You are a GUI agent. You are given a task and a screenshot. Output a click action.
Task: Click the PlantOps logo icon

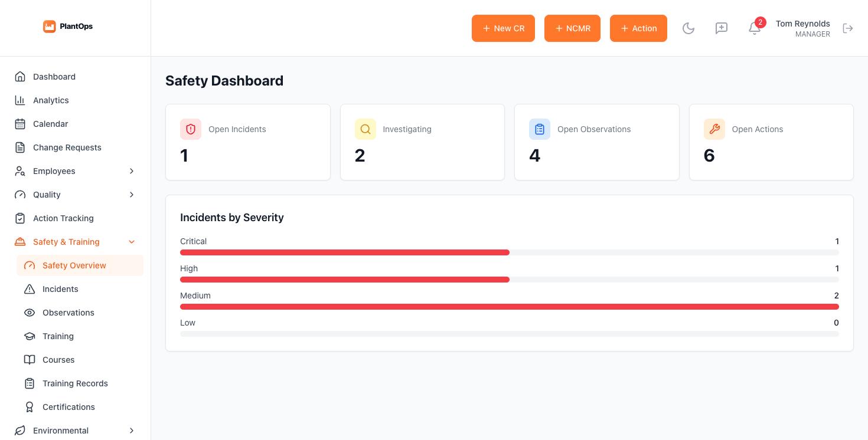point(50,26)
